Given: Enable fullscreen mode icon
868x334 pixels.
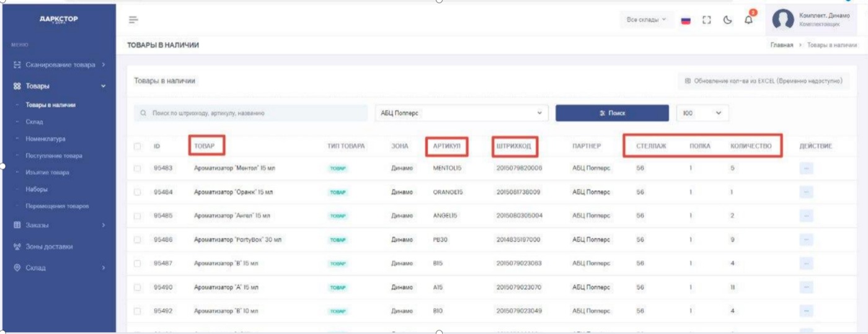Looking at the screenshot, I should pos(706,20).
